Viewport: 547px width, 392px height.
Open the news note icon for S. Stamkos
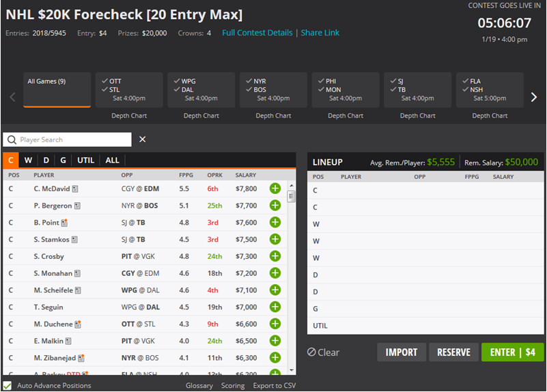point(74,240)
